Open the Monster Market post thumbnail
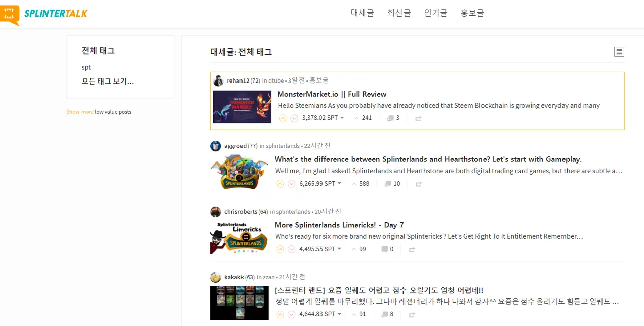Screen dimensions: 644x326 coord(242,107)
